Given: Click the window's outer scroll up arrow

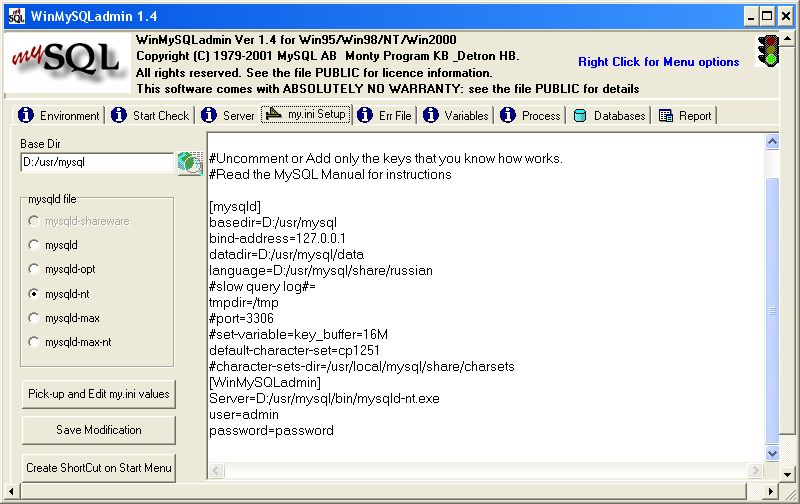Looking at the screenshot, I should (787, 38).
